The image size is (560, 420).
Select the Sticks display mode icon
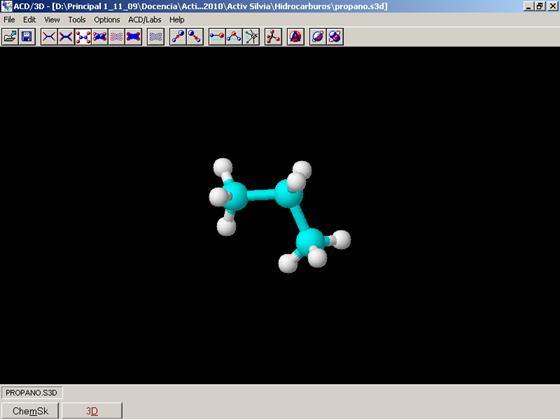(x=66, y=37)
